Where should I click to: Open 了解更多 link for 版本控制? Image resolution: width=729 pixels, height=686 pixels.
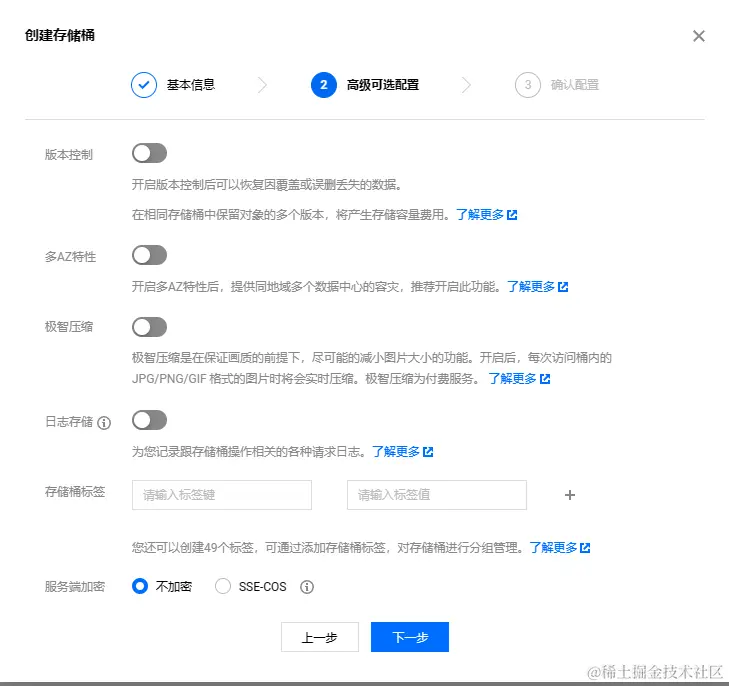click(x=486, y=215)
